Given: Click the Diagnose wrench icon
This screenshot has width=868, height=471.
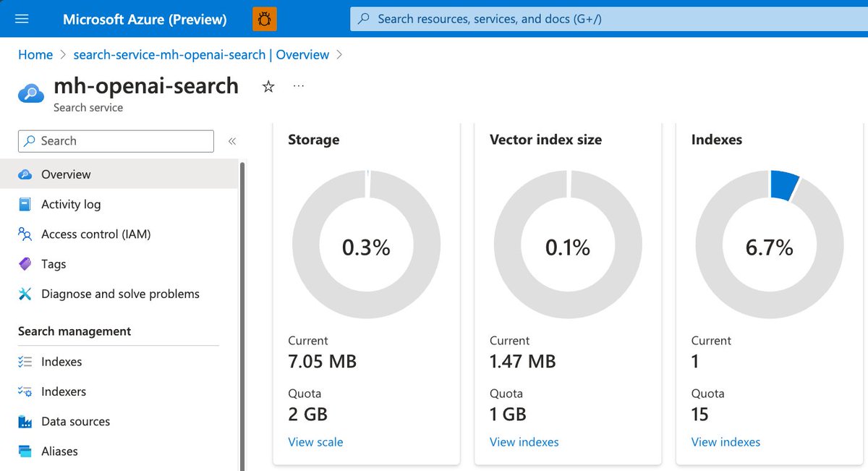Looking at the screenshot, I should (x=25, y=294).
